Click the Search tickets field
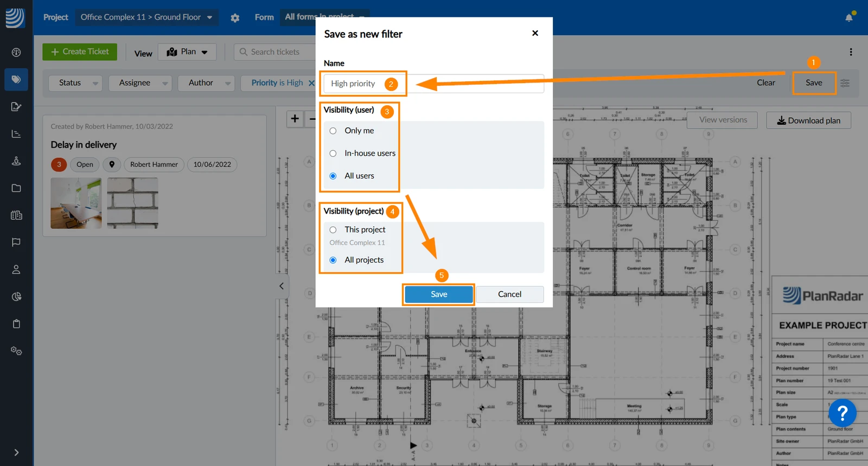 click(x=276, y=52)
